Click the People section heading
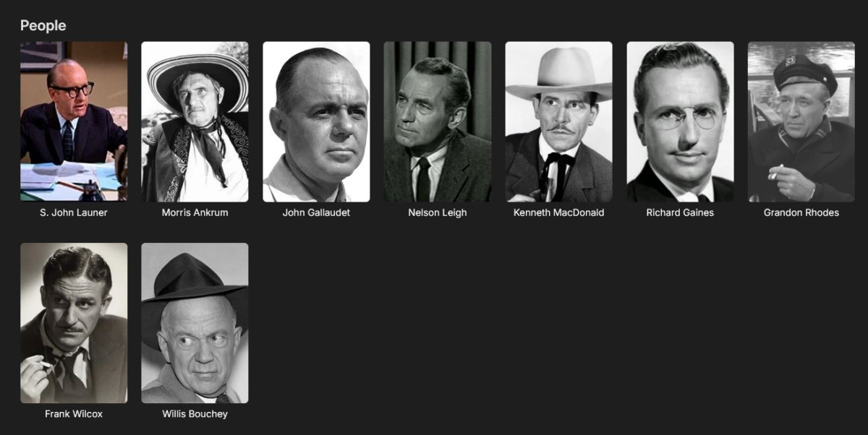Viewport: 868px width, 435px height. pyautogui.click(x=43, y=25)
